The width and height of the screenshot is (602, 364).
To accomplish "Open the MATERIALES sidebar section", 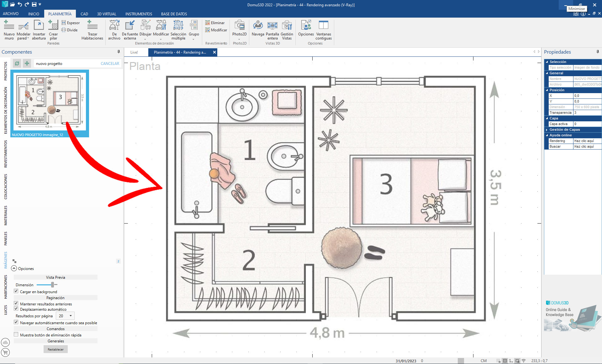I will (x=5, y=216).
